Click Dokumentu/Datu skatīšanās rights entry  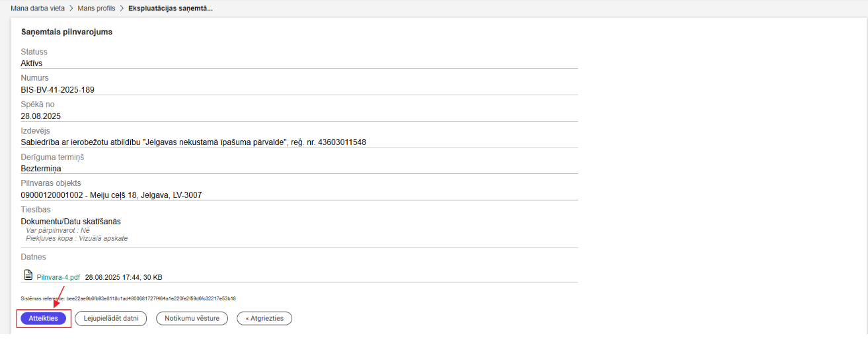click(71, 222)
